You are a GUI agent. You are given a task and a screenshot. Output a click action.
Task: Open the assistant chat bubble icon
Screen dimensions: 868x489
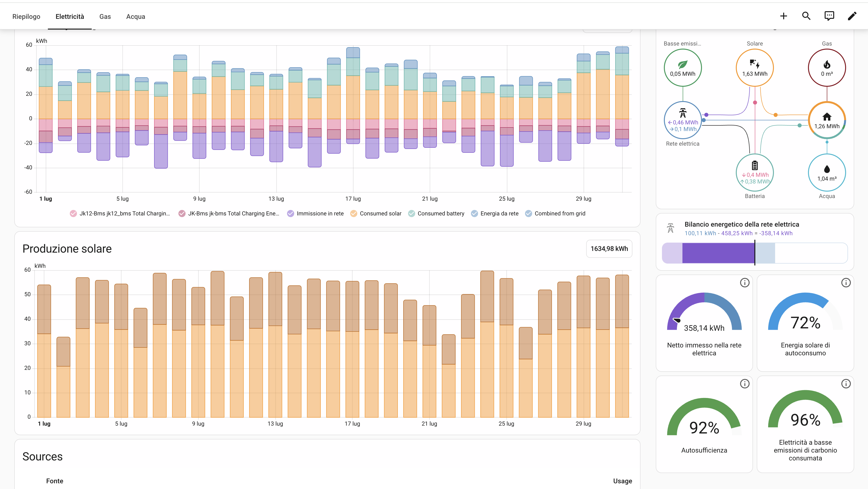829,16
